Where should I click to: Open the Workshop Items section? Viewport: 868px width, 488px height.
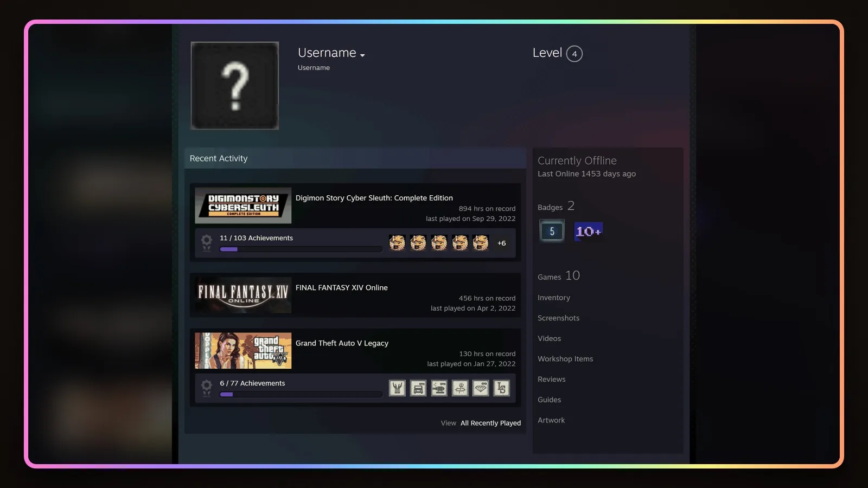pyautogui.click(x=565, y=359)
